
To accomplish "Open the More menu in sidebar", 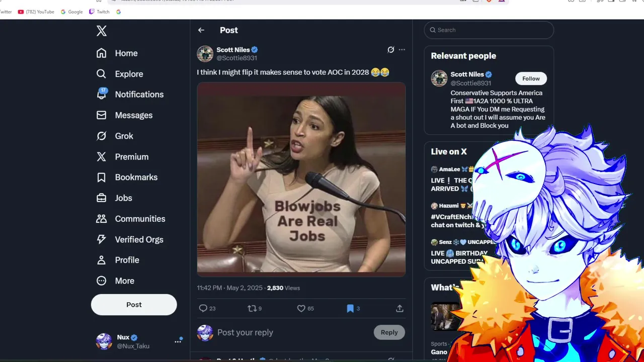I will (115, 281).
